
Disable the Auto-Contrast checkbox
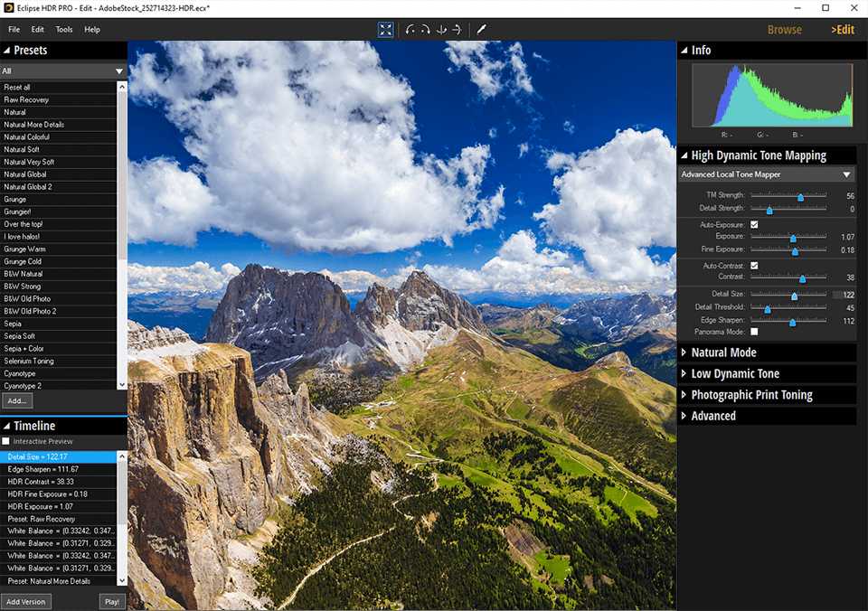(x=754, y=266)
